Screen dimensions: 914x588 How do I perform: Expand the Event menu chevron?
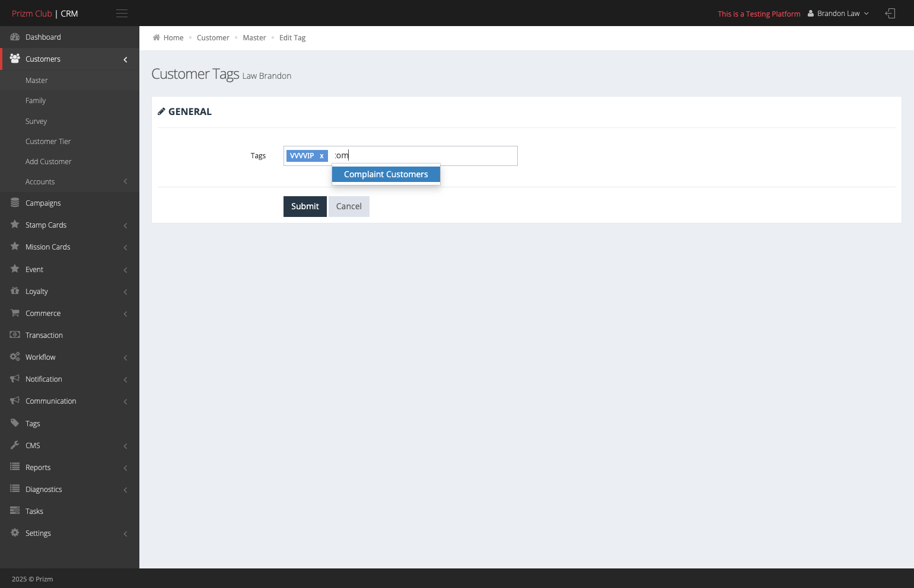pyautogui.click(x=125, y=270)
